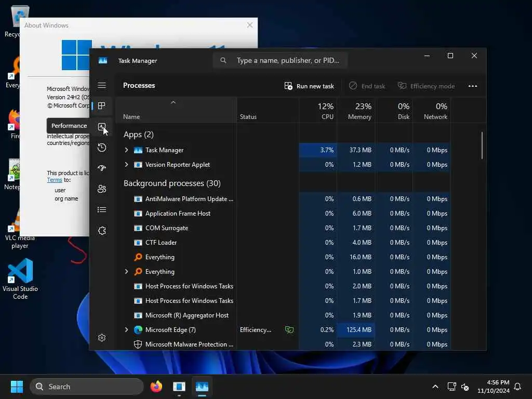This screenshot has width=532, height=399.
Task: Open the notifications bell in system tray
Action: tap(517, 387)
